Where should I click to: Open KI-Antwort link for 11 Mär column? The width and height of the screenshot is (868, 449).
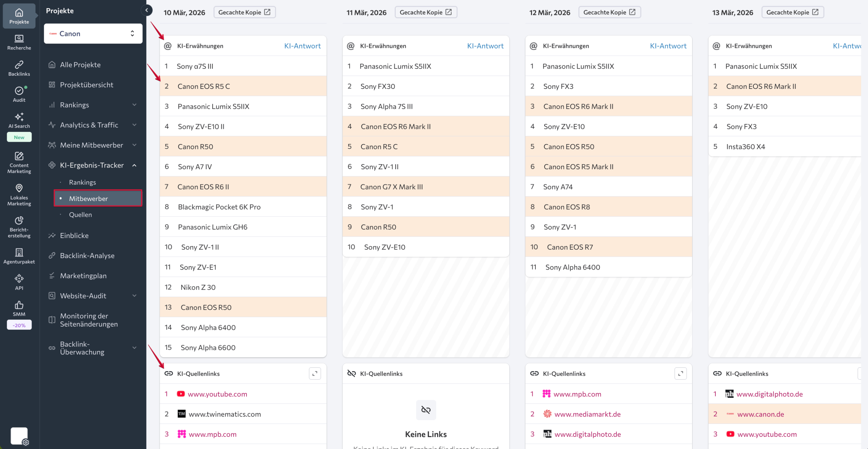(485, 46)
